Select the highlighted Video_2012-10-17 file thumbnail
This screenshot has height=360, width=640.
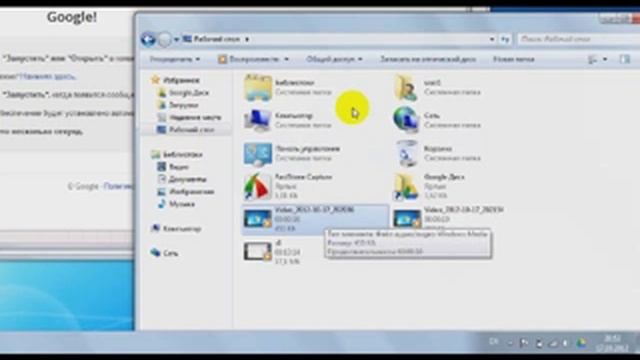click(258, 219)
